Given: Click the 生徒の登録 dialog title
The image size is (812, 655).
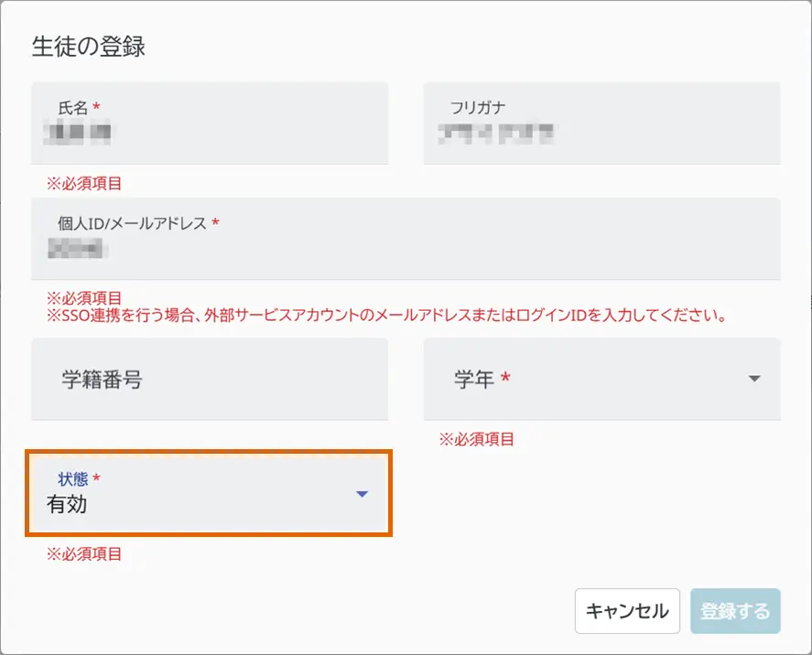Looking at the screenshot, I should (x=89, y=47).
